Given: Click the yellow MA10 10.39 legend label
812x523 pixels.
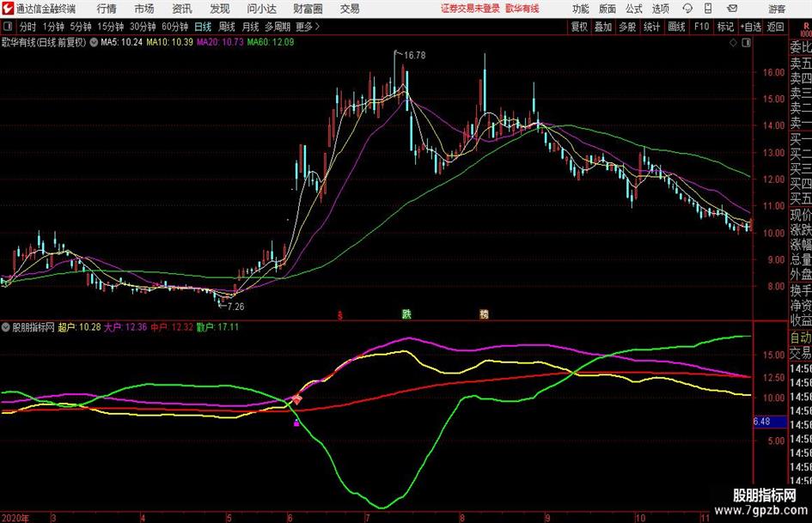Looking at the screenshot, I should [169, 42].
